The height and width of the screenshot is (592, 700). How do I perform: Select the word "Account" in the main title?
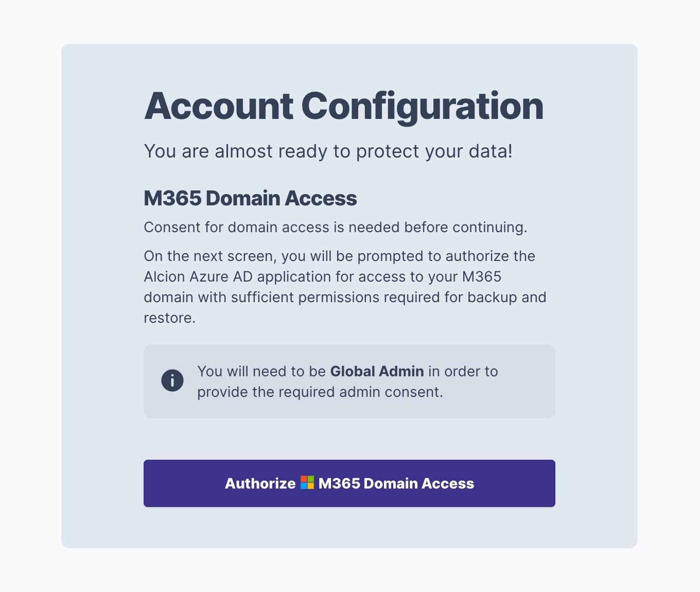click(219, 106)
